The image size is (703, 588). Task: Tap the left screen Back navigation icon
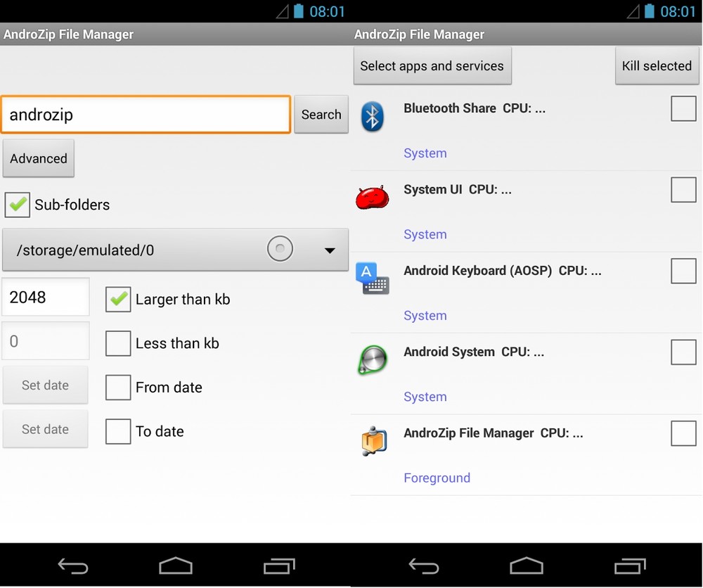tap(73, 566)
